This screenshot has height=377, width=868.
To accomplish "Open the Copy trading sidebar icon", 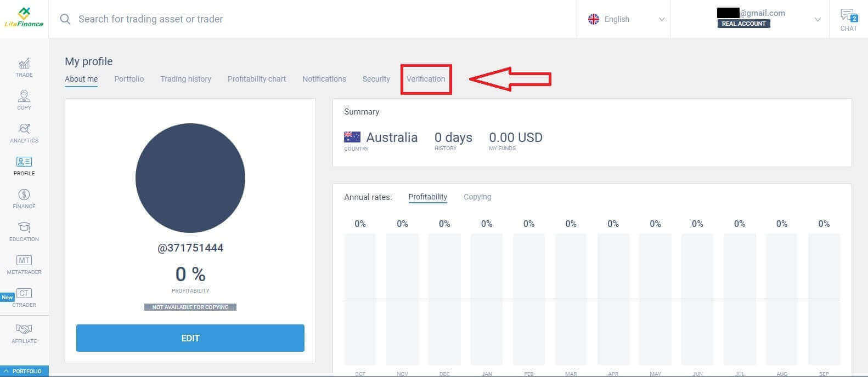I will click(x=24, y=101).
